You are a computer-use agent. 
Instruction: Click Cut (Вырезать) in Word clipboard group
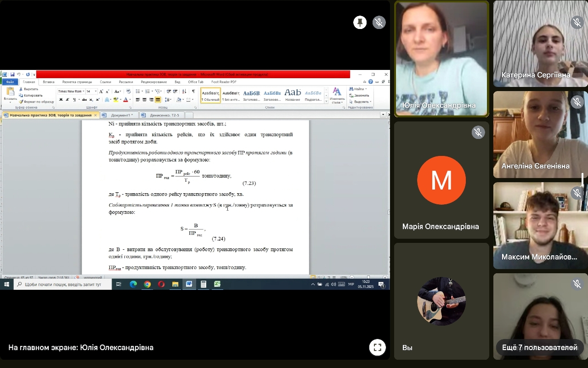click(29, 89)
